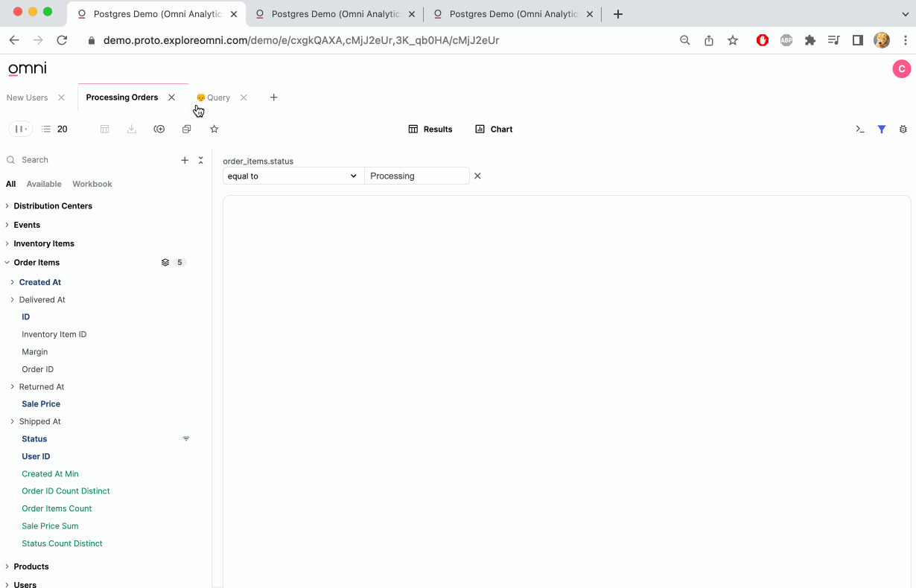
Task: Select Inventory Item ID field
Action: pyautogui.click(x=54, y=334)
